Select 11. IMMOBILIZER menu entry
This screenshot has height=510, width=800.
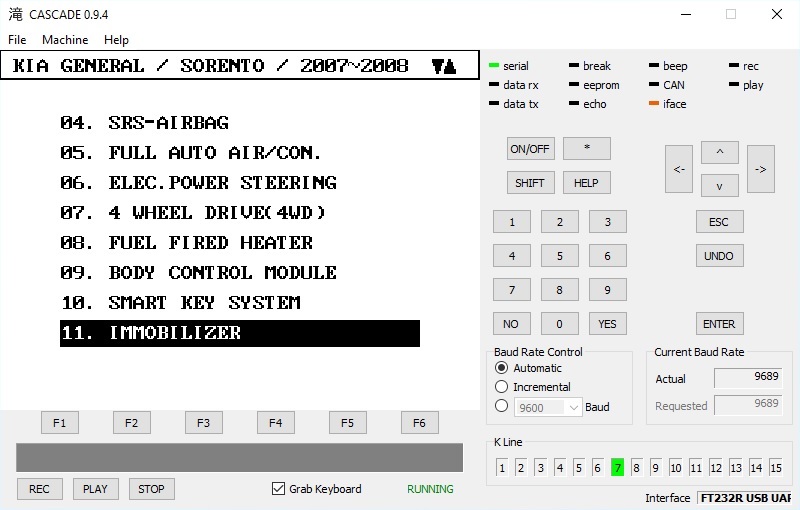click(239, 333)
